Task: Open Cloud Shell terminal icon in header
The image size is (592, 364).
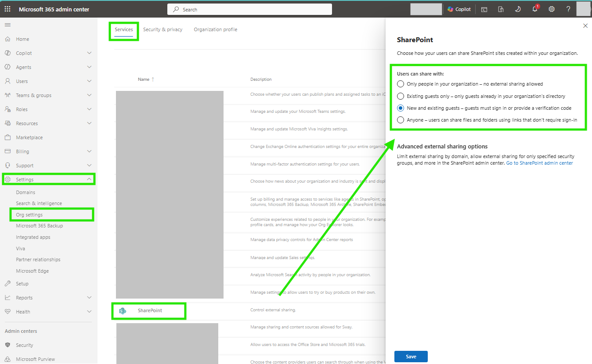Action: 484,9
